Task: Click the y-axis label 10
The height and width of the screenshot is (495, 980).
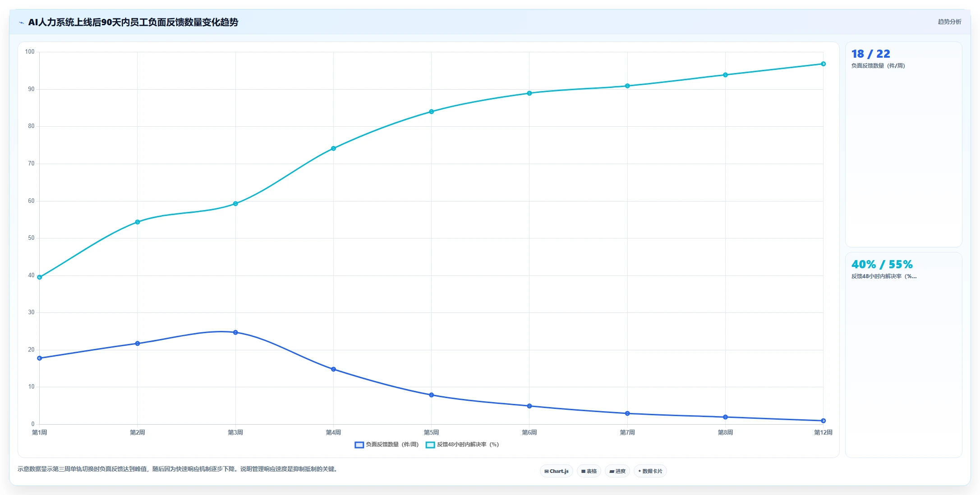Action: 31,387
